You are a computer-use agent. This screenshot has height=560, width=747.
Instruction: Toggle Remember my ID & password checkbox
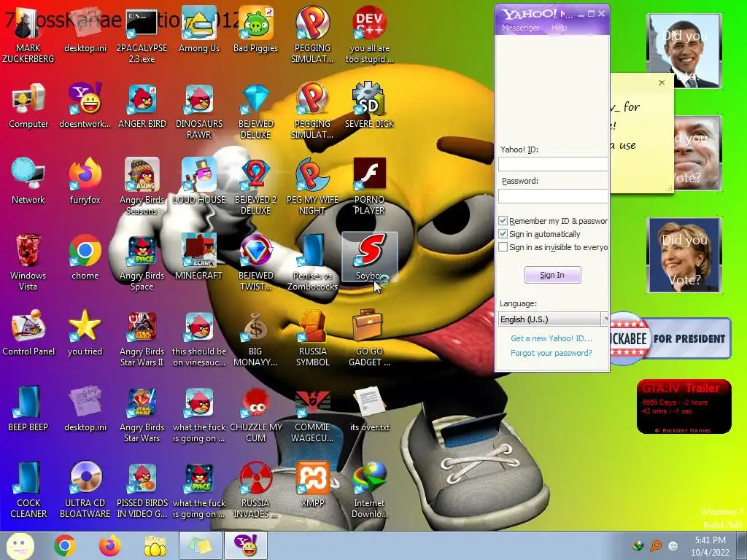click(x=503, y=221)
